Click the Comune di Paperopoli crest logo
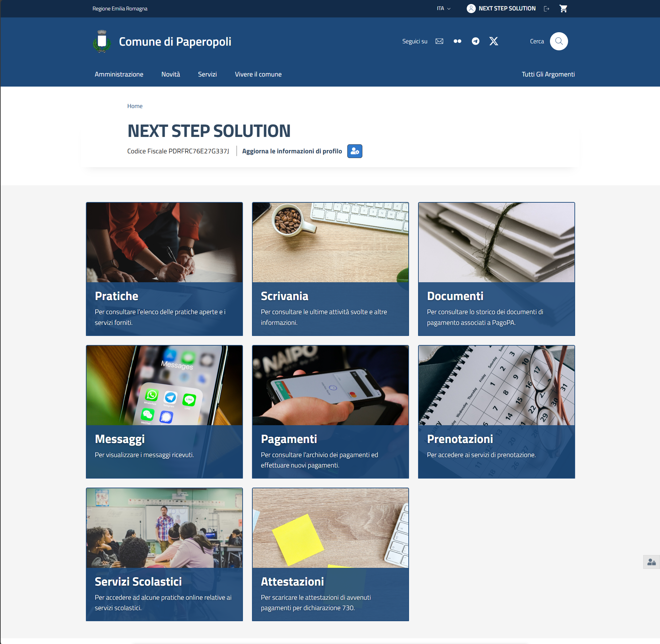This screenshot has width=660, height=644. (102, 41)
